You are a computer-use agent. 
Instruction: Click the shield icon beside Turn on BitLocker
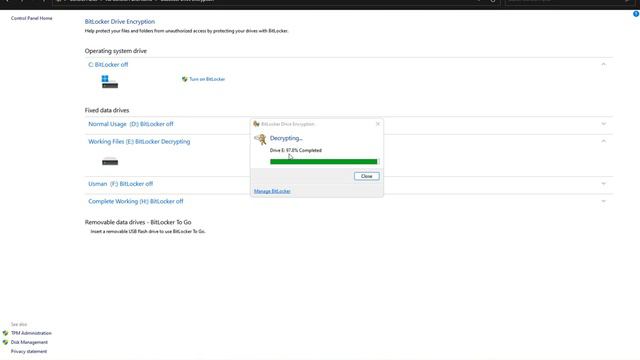click(x=184, y=79)
